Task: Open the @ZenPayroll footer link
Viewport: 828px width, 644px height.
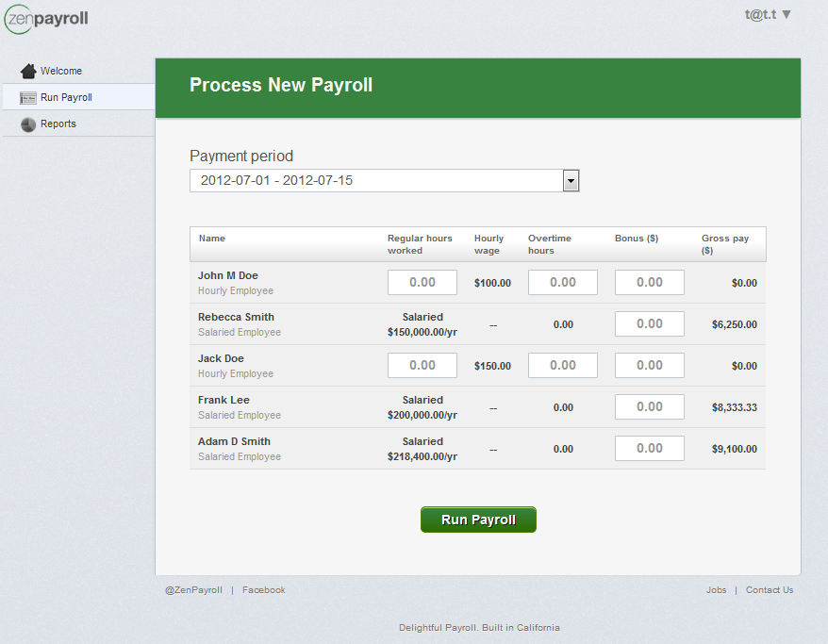Action: click(x=193, y=590)
